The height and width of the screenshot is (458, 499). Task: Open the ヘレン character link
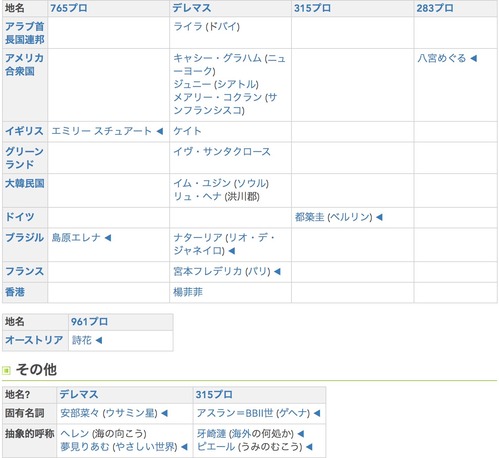(x=75, y=434)
